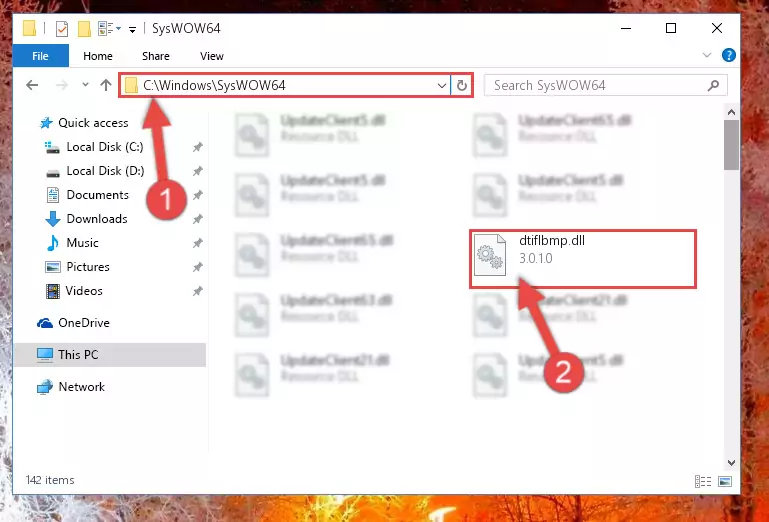
Task: Click the Search SysWOW64 box
Action: pos(606,85)
